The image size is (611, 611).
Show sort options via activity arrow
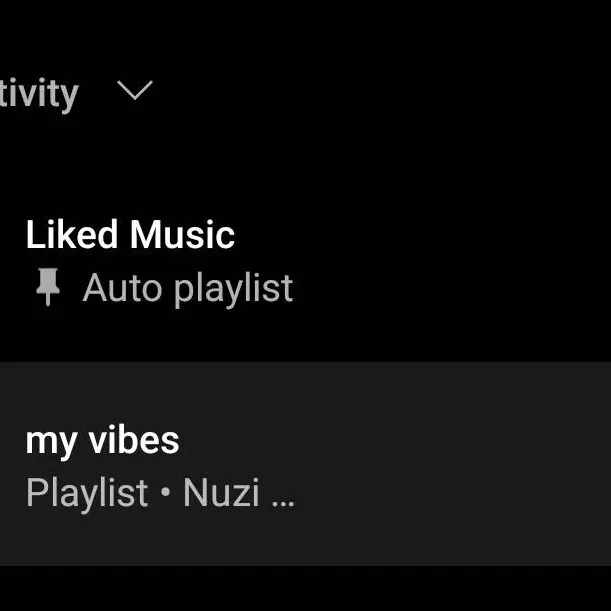(135, 91)
